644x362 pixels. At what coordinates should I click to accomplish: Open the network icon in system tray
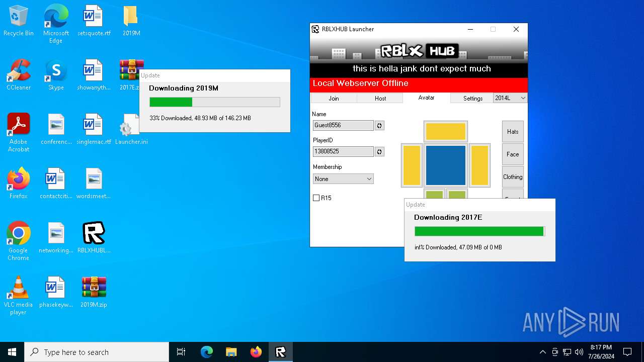[x=567, y=352]
